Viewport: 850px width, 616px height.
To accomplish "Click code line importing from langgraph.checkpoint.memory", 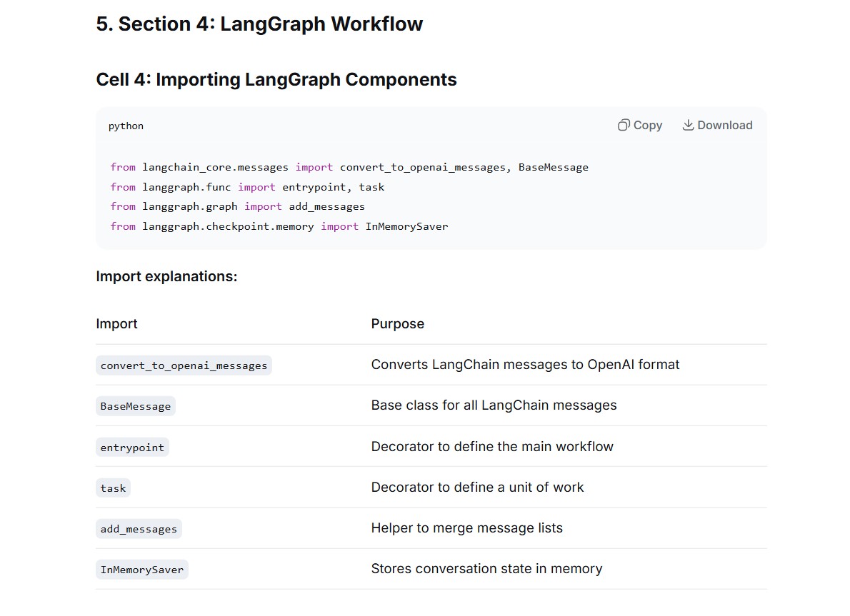I will pyautogui.click(x=279, y=226).
